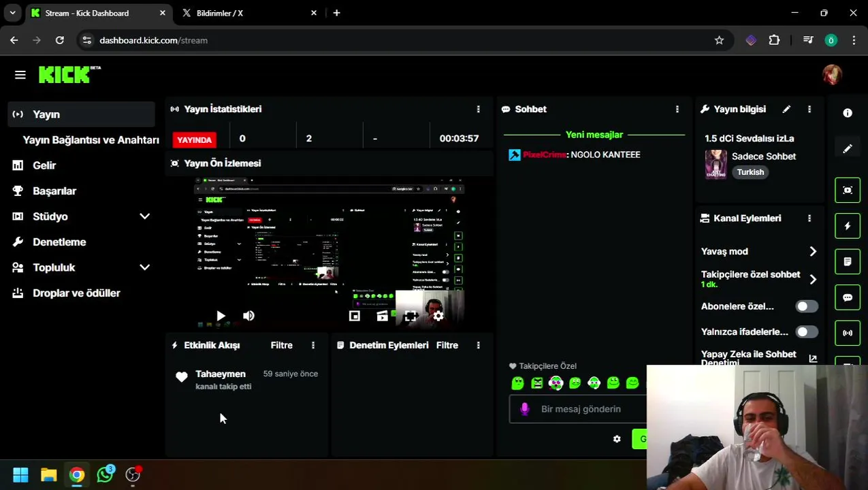Click PixelCrime username in chat

tap(545, 155)
